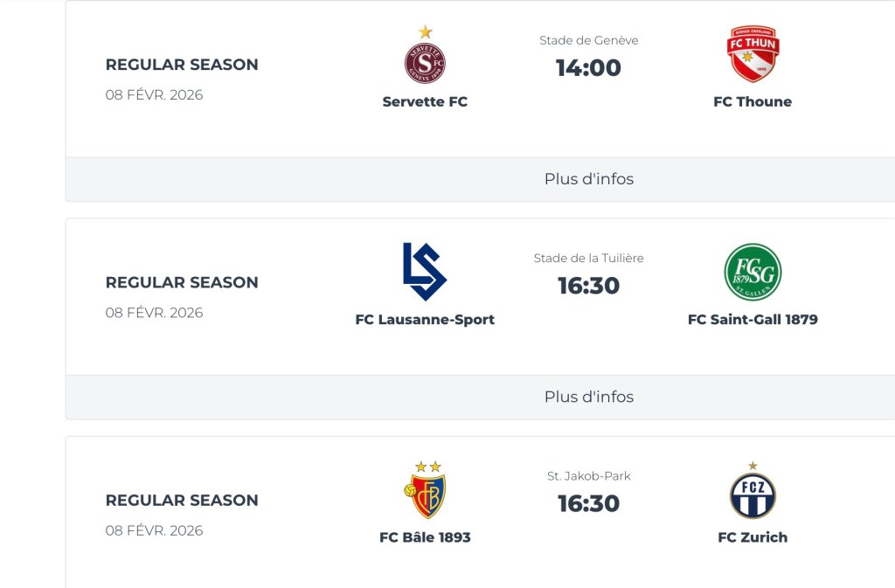895x588 pixels.
Task: Click the FC Zurich round crest
Action: (x=753, y=495)
